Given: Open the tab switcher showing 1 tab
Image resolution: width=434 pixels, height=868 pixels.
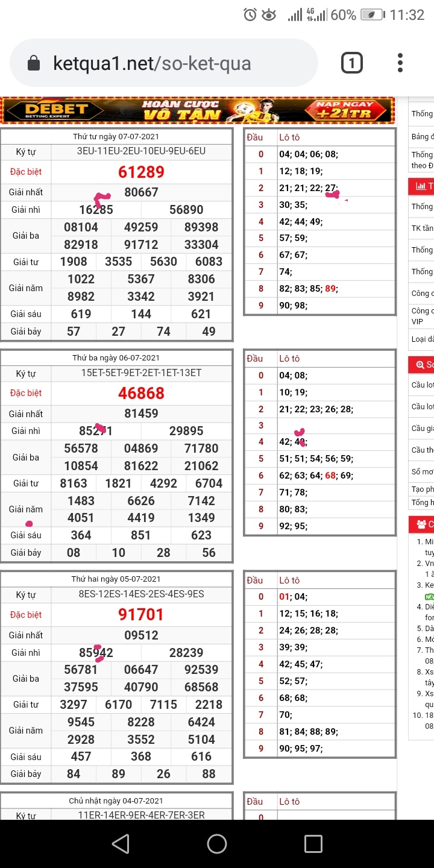Looking at the screenshot, I should point(352,63).
